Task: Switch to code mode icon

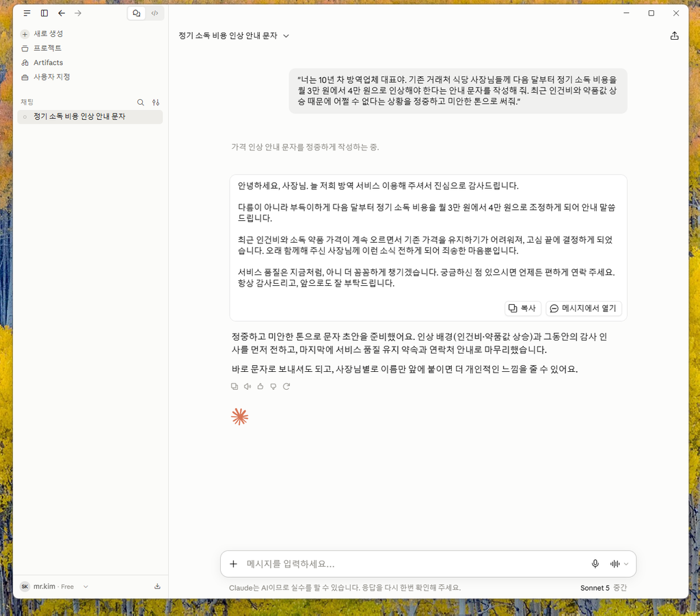Action: [x=155, y=14]
